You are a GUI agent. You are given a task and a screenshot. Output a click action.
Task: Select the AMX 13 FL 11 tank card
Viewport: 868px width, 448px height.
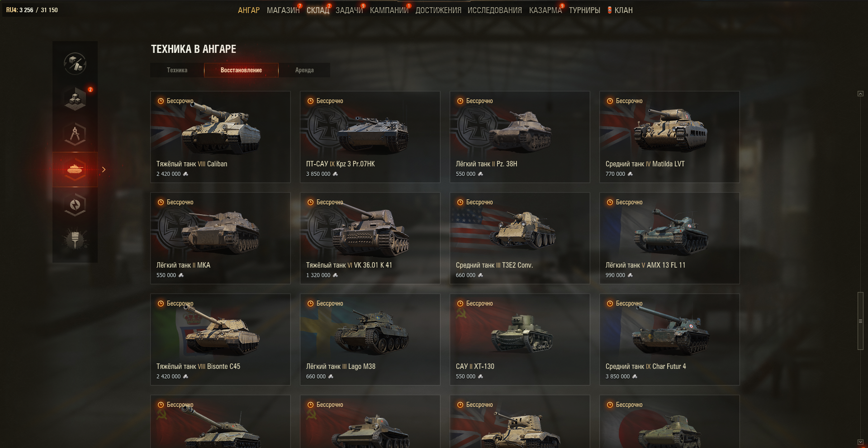[669, 238]
